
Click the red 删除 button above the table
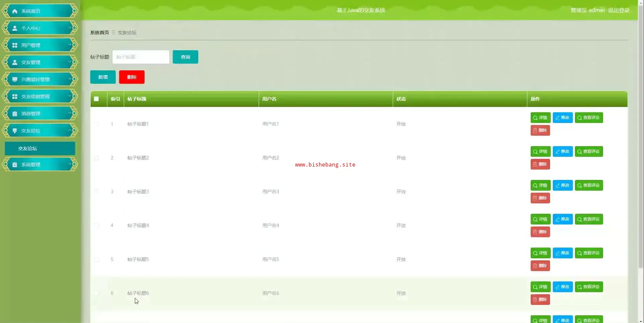132,77
